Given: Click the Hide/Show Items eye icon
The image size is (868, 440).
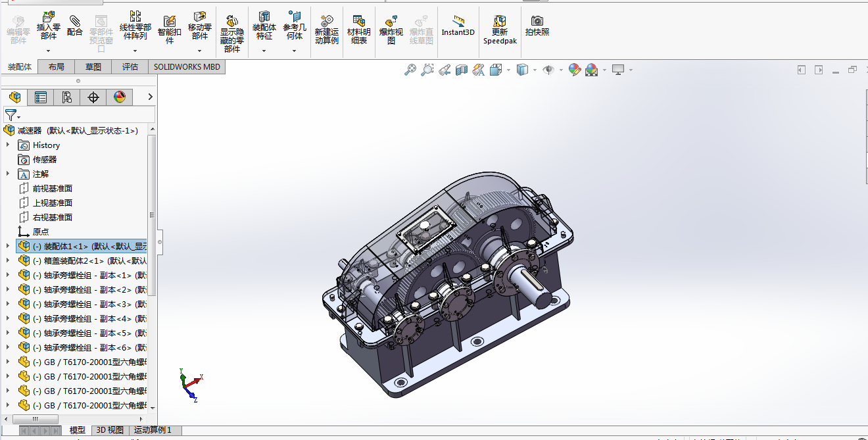Looking at the screenshot, I should 548,69.
